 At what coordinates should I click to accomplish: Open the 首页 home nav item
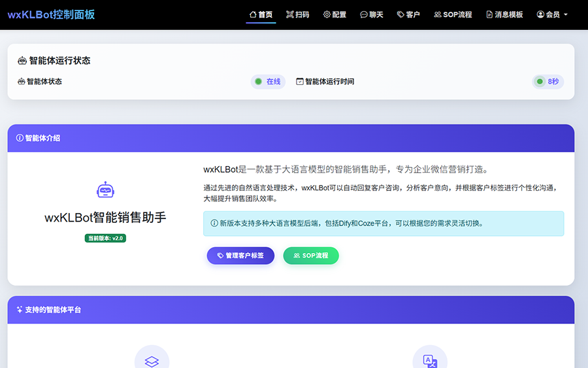click(261, 14)
